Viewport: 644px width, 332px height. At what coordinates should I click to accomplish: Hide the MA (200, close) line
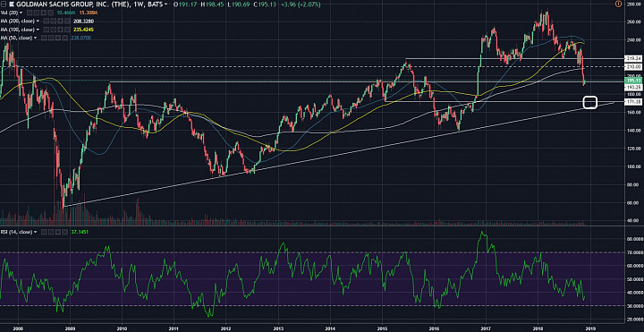tap(47, 21)
